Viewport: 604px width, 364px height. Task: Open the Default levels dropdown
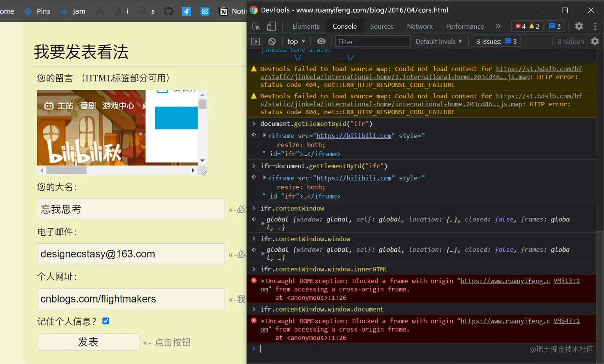pos(439,42)
